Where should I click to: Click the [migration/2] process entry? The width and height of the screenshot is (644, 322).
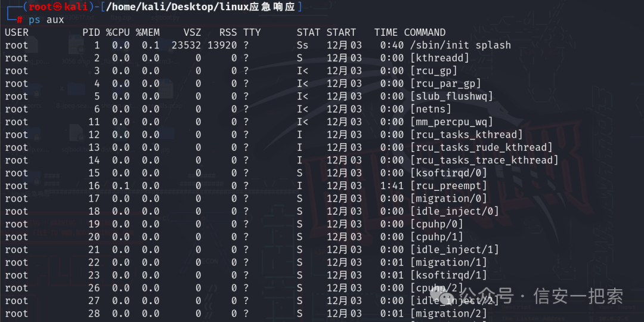[448, 314]
